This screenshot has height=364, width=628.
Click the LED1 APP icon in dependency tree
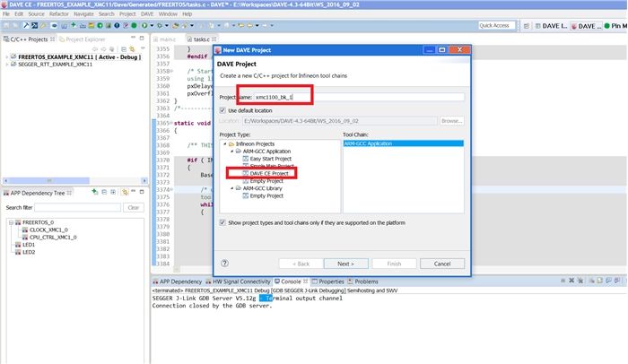click(17, 244)
